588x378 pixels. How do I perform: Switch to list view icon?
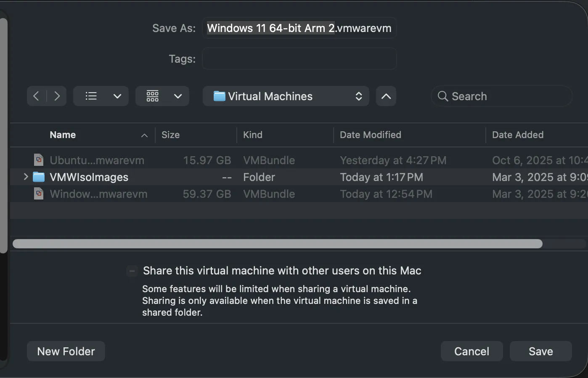[x=91, y=96]
